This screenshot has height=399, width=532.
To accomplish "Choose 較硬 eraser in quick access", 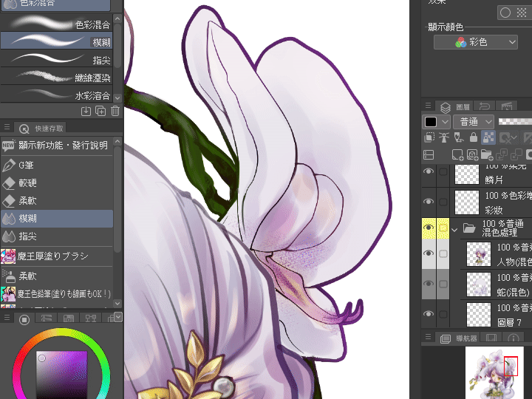I will coord(57,183).
